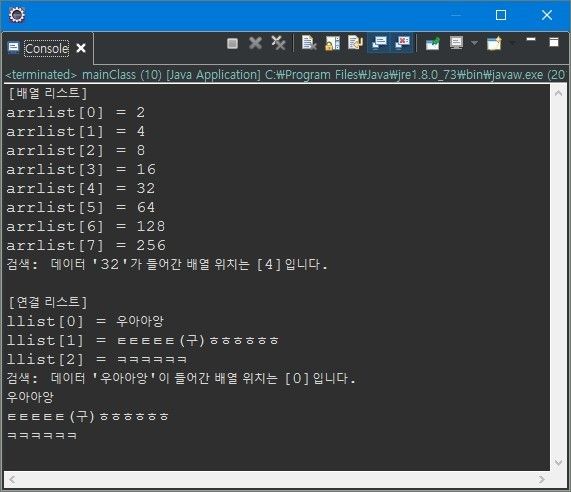The height and width of the screenshot is (492, 571).
Task: Toggle Scroll Lock padlock icon
Action: pos(332,43)
